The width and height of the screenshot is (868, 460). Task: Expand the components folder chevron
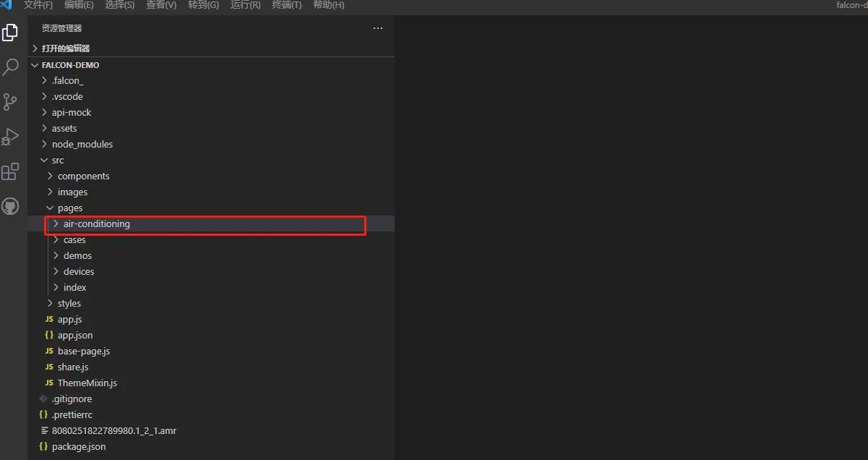pos(51,176)
